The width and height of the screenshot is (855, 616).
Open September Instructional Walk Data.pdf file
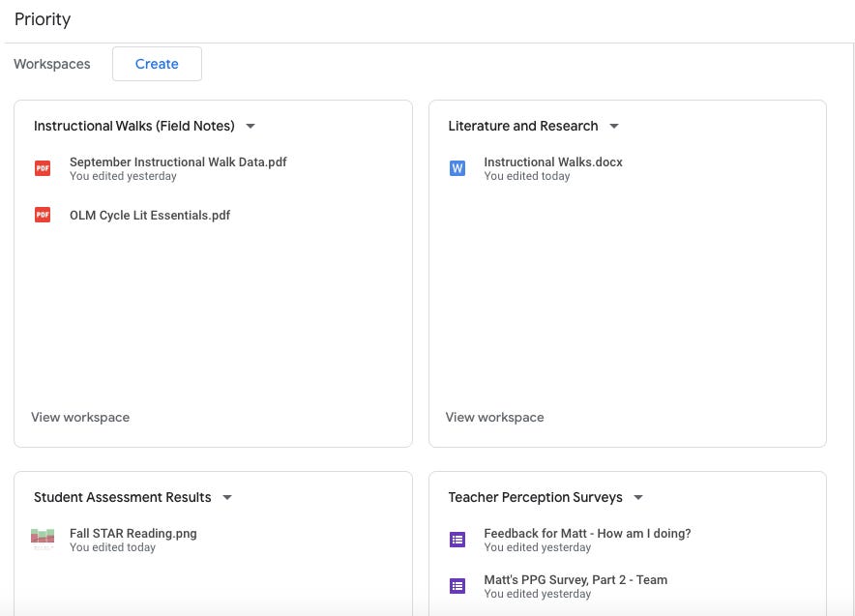(178, 161)
